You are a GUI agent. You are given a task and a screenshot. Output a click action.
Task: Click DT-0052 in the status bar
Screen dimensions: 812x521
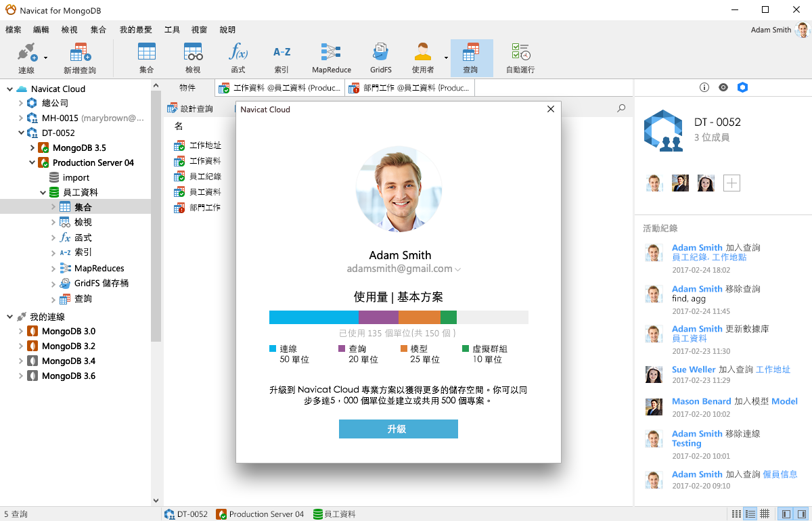click(186, 514)
